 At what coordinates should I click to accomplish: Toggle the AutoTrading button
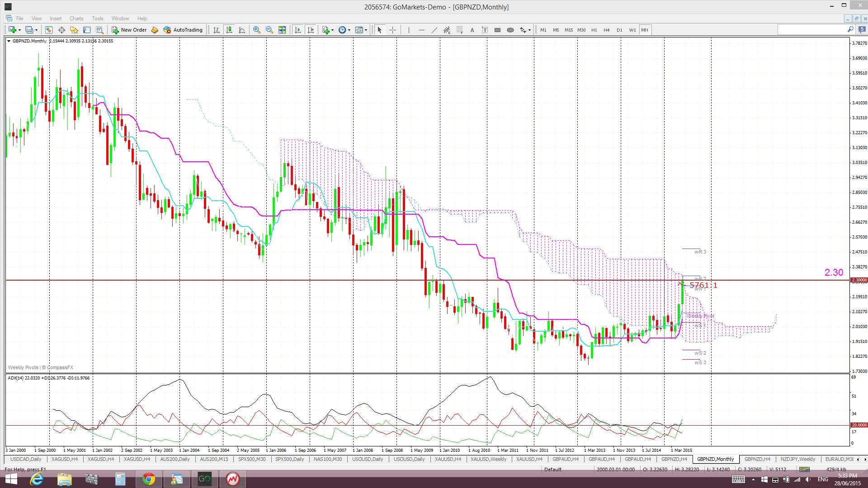click(183, 30)
